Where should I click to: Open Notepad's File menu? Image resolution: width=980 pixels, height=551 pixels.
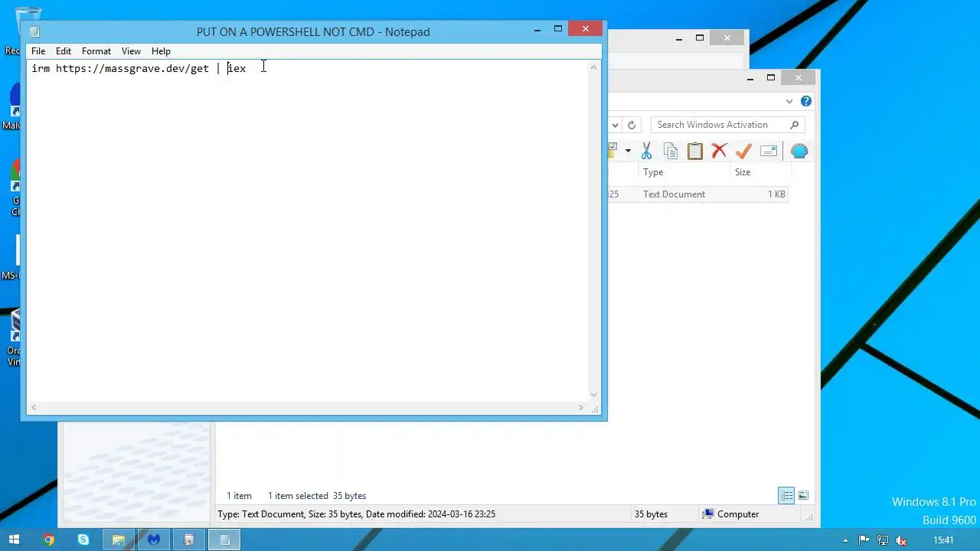point(38,51)
